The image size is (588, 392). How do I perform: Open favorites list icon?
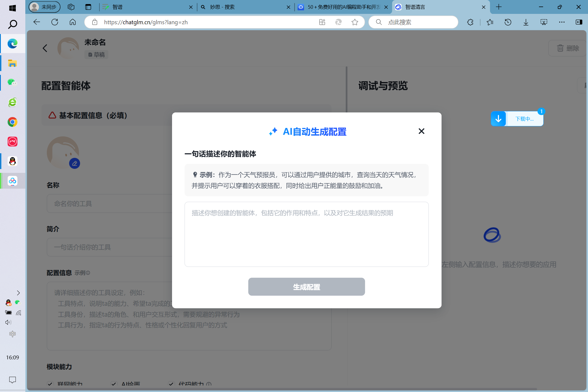click(490, 22)
